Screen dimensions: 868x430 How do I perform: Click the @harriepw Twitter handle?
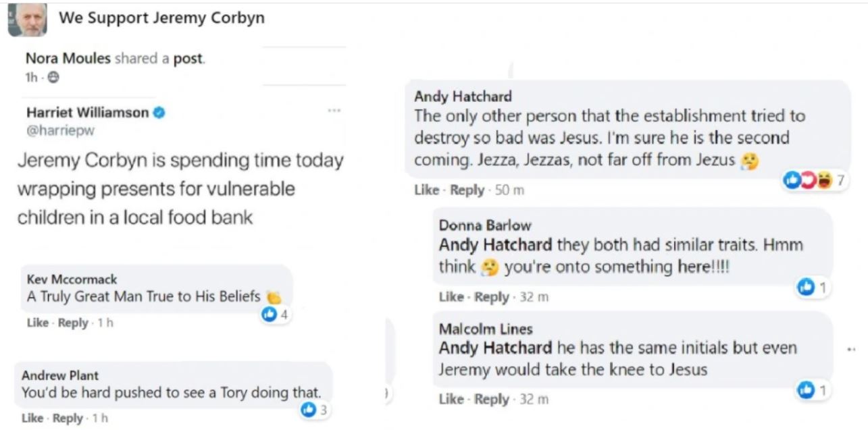coord(60,131)
